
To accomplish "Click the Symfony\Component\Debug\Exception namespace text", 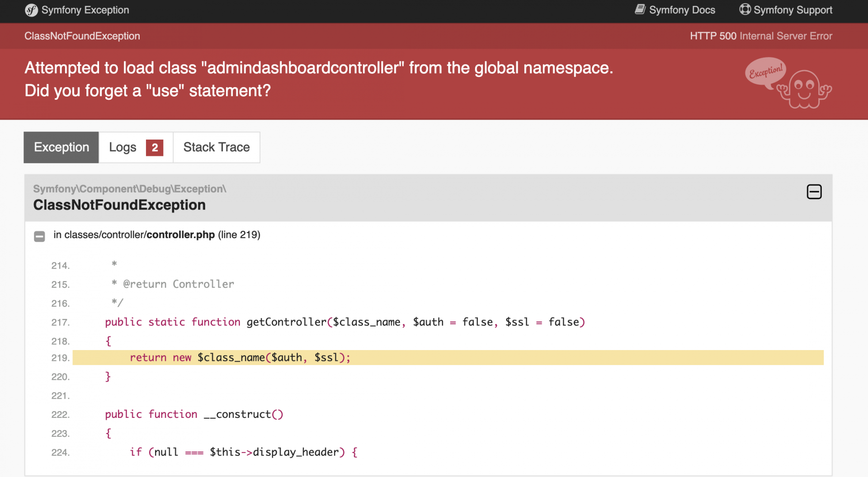I will pos(130,189).
